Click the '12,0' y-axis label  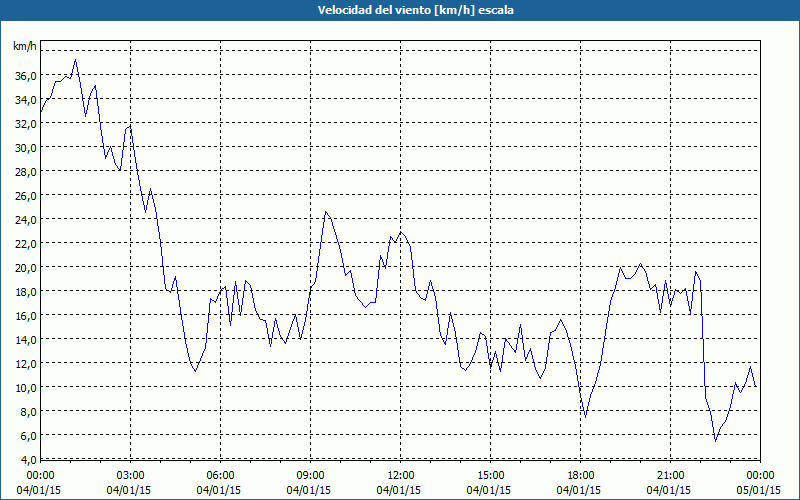pyautogui.click(x=27, y=363)
